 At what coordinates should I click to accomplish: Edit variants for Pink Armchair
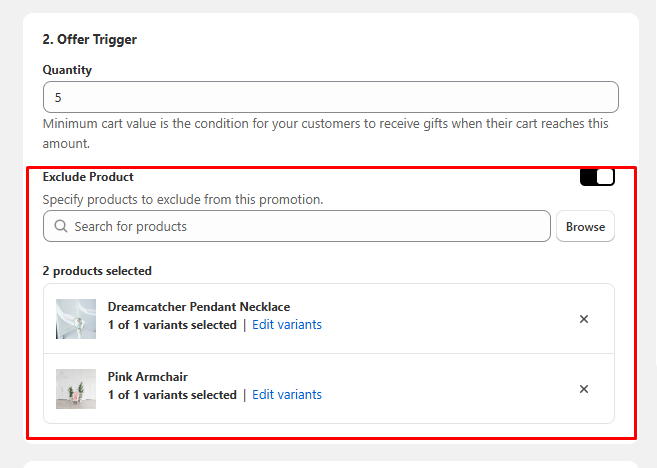(x=287, y=395)
